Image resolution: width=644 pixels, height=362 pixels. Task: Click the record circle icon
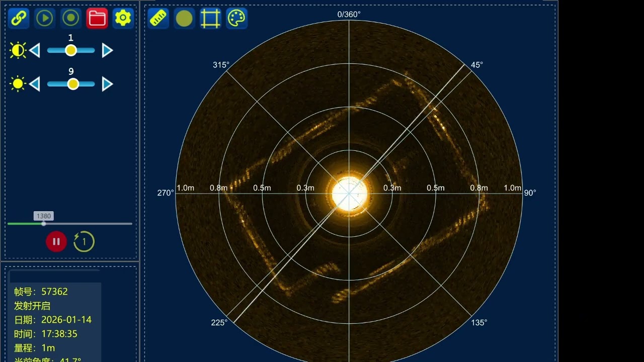(x=71, y=18)
